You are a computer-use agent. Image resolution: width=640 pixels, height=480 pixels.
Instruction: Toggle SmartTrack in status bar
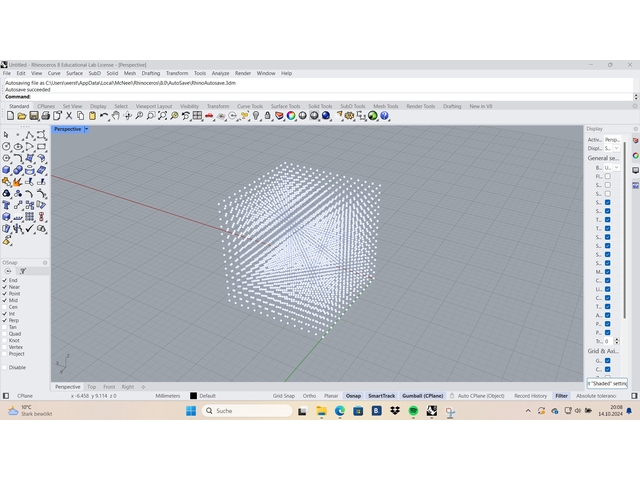tap(382, 396)
